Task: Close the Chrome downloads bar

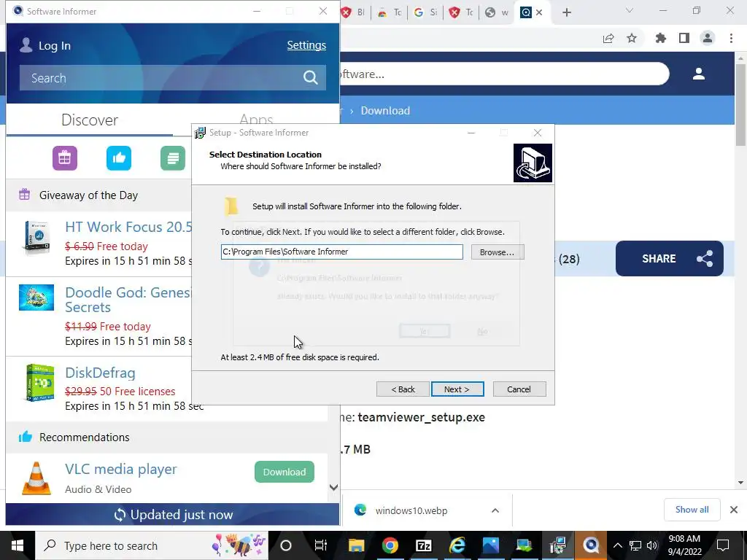Action: [x=734, y=510]
